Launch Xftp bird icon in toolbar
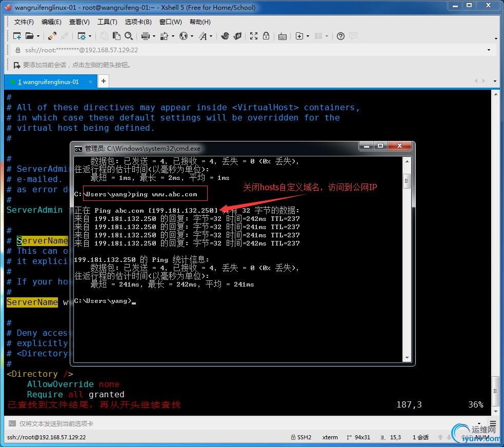The width and height of the screenshot is (504, 447). 237,36
